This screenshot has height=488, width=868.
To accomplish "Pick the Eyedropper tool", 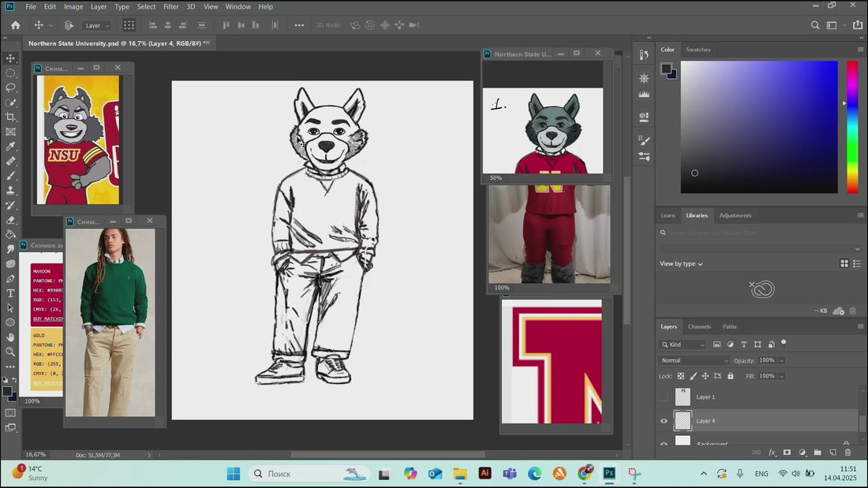I will (x=10, y=146).
